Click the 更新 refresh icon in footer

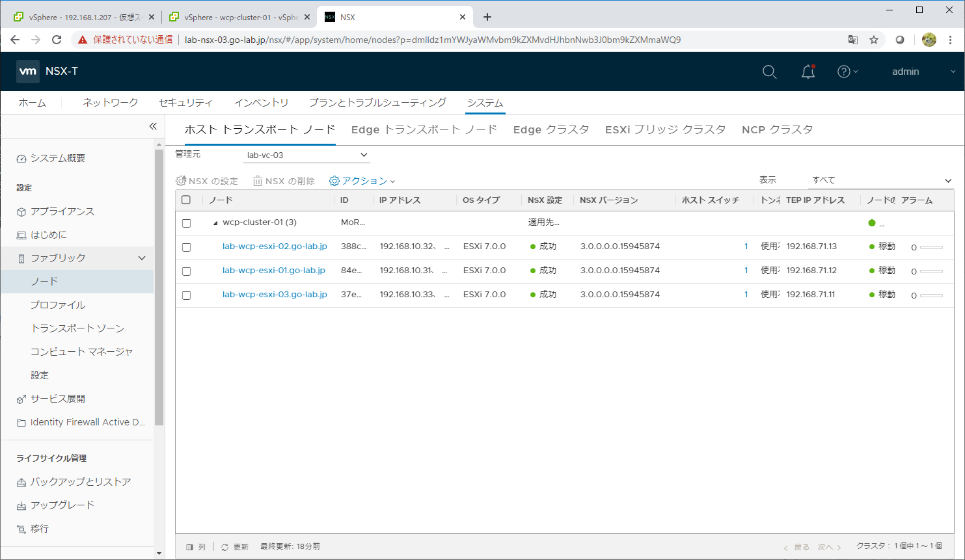(x=224, y=548)
